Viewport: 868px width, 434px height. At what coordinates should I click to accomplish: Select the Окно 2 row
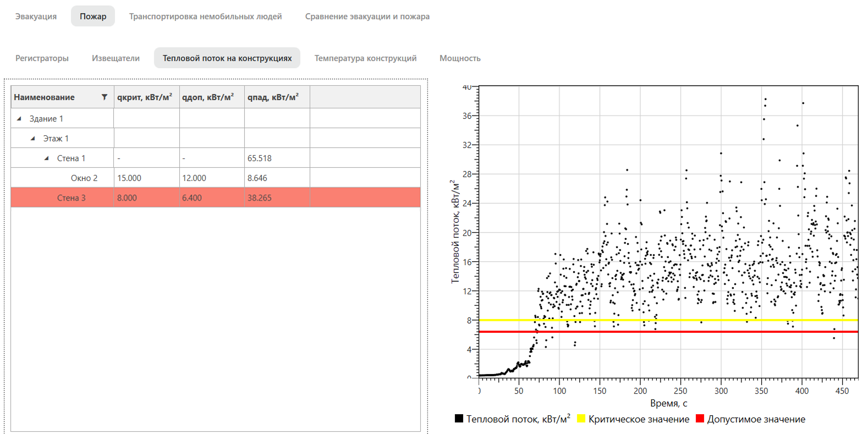tap(216, 178)
